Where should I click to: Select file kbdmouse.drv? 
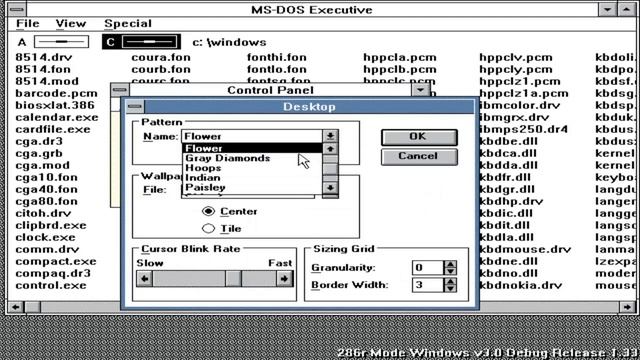(x=525, y=249)
